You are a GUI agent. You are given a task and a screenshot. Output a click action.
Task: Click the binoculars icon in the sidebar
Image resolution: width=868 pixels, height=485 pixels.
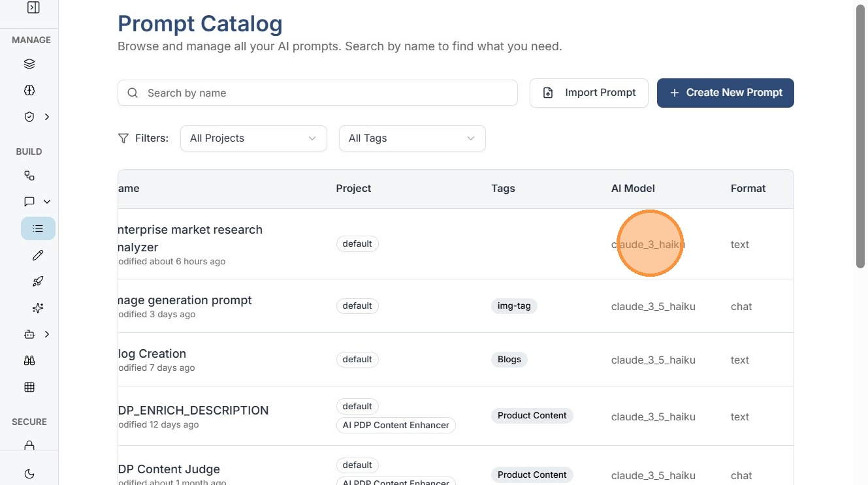tap(29, 360)
